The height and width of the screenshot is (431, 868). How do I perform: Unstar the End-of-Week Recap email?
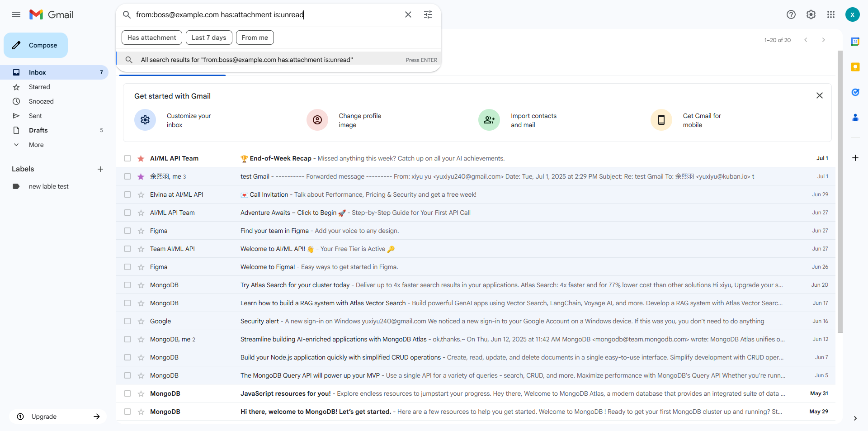141,158
